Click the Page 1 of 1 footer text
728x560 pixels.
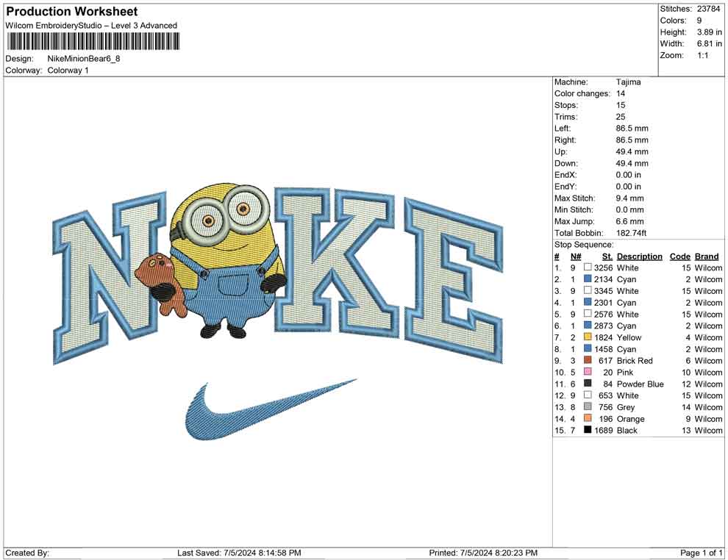coord(701,553)
